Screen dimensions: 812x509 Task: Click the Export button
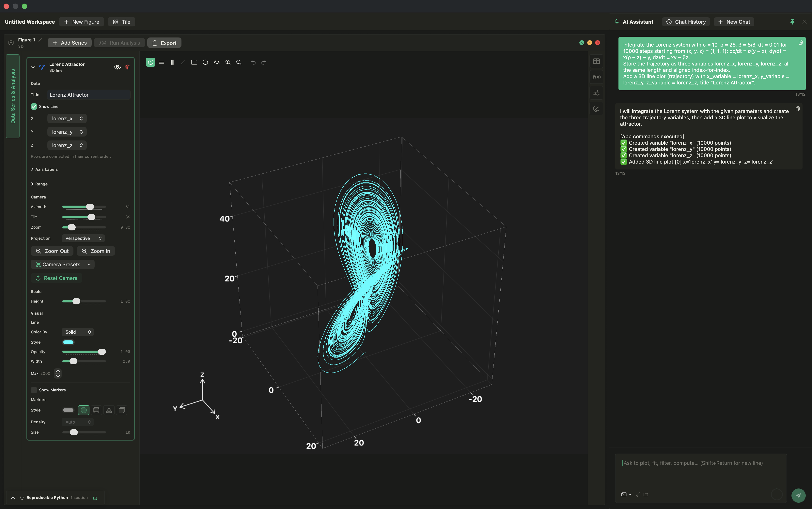(x=164, y=43)
